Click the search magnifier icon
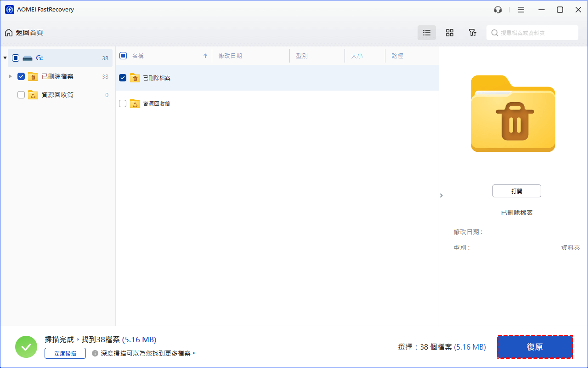This screenshot has width=588, height=368. [x=495, y=33]
